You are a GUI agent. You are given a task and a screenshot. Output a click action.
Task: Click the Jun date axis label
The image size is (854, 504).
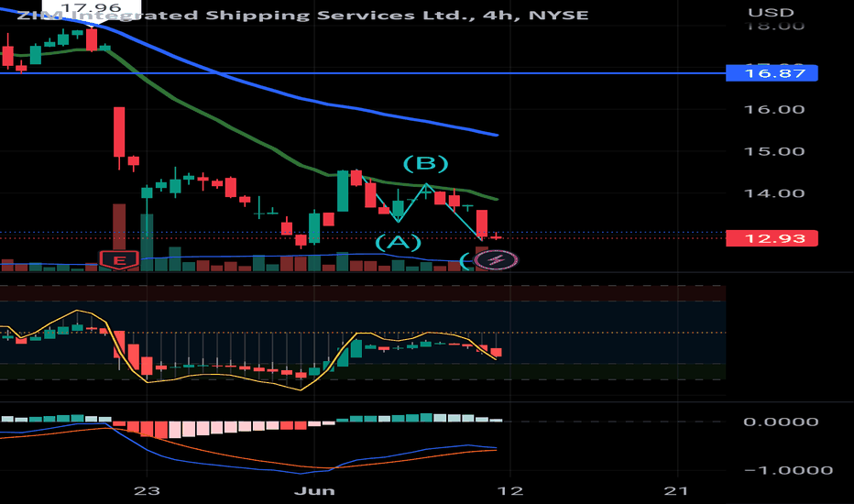[x=314, y=491]
